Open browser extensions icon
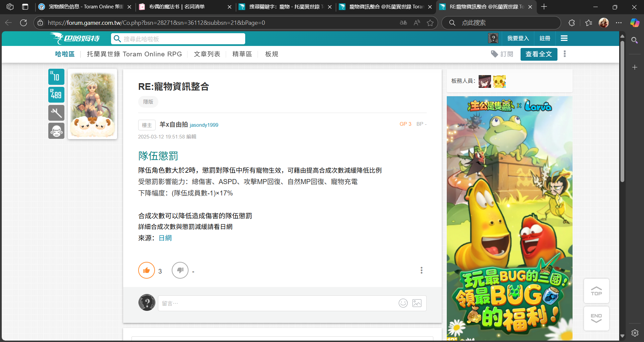 [x=572, y=23]
